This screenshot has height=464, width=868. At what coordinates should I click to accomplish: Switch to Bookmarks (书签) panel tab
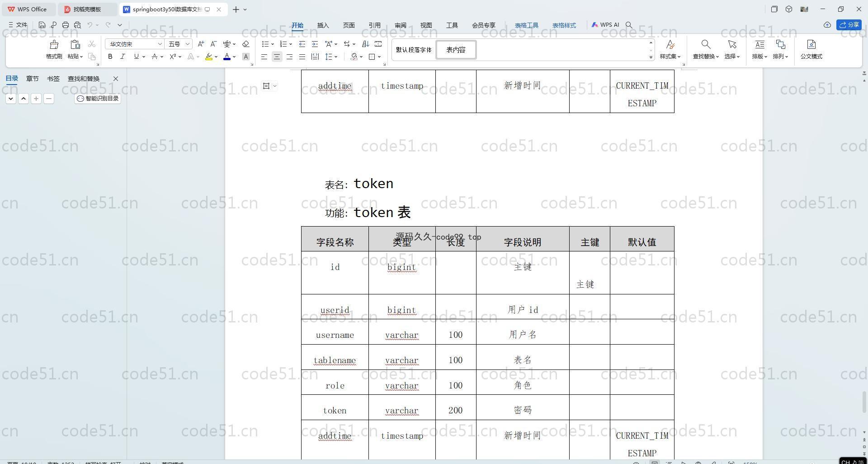point(53,79)
